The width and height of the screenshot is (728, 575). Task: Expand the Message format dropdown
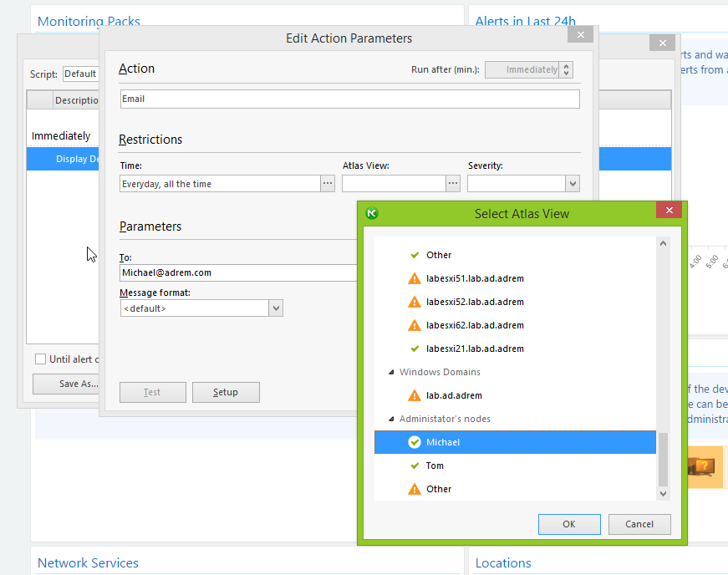pyautogui.click(x=276, y=308)
